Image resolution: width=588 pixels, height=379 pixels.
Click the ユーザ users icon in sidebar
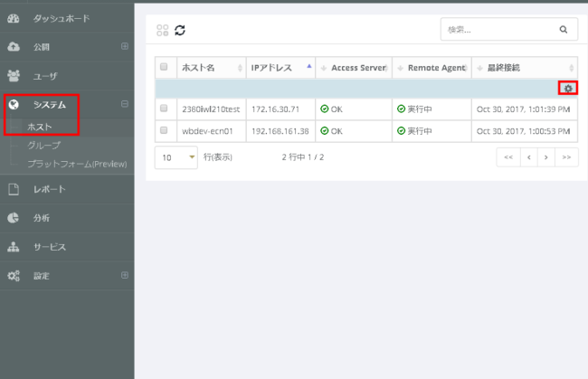point(14,76)
